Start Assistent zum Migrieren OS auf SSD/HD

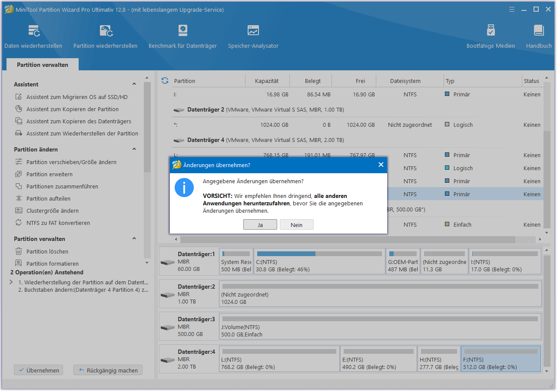(x=77, y=97)
